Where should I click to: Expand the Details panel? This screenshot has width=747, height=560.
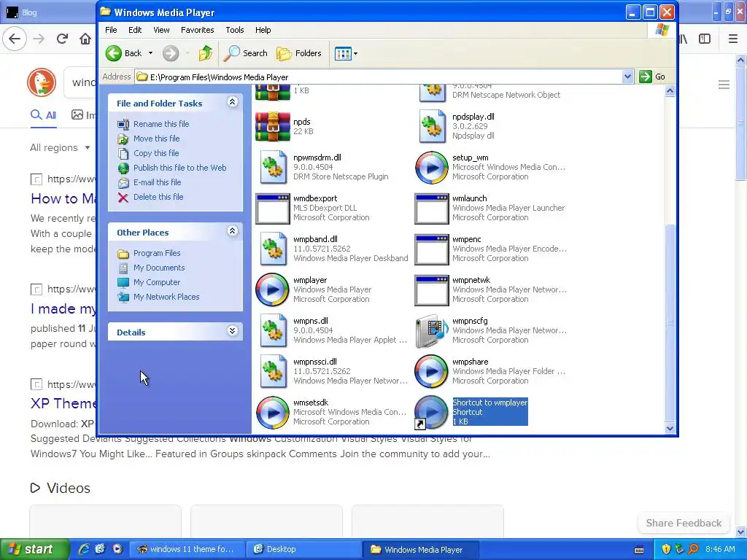233,331
